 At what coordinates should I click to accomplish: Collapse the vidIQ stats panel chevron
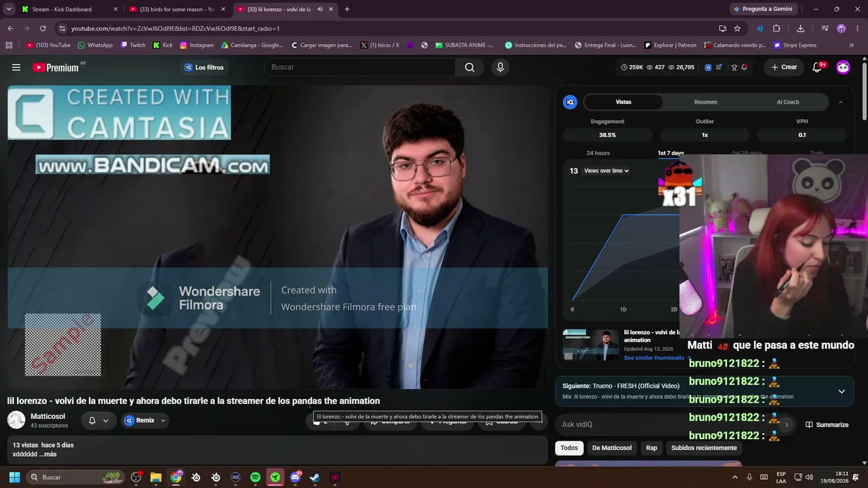click(x=841, y=102)
